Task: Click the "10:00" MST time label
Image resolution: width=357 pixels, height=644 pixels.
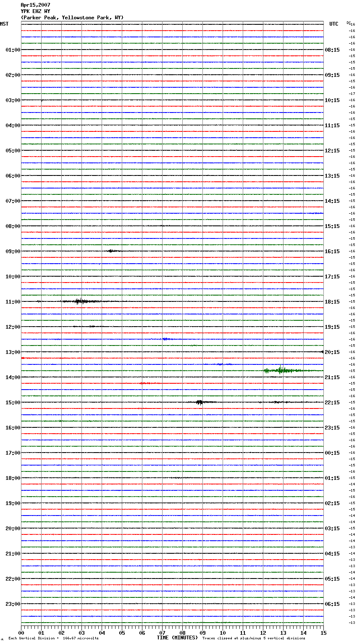Action: click(13, 277)
